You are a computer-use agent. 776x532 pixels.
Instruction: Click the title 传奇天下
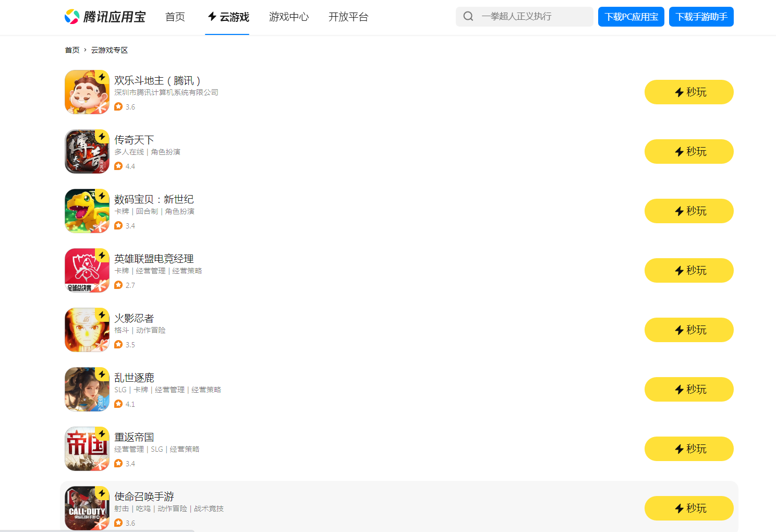point(134,140)
